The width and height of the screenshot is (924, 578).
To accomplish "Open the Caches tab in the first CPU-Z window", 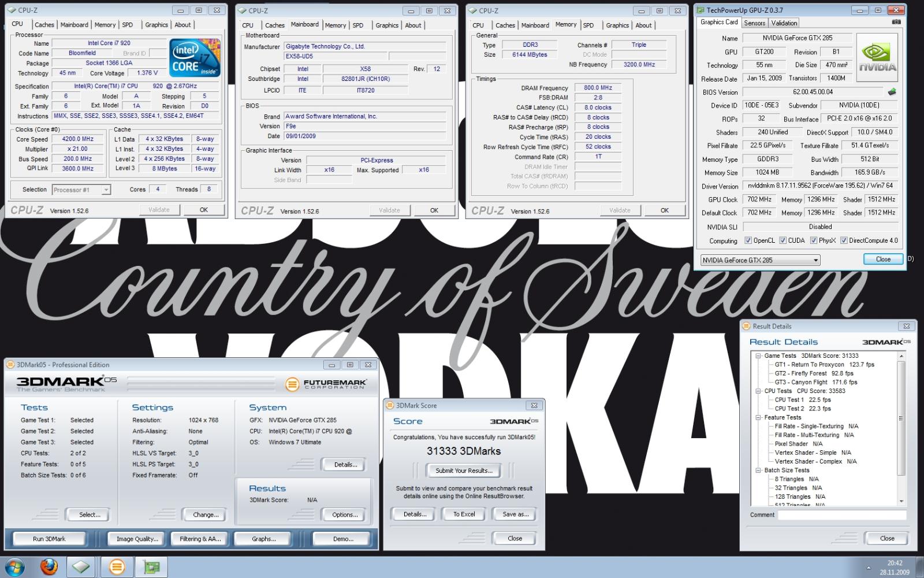I will point(44,25).
